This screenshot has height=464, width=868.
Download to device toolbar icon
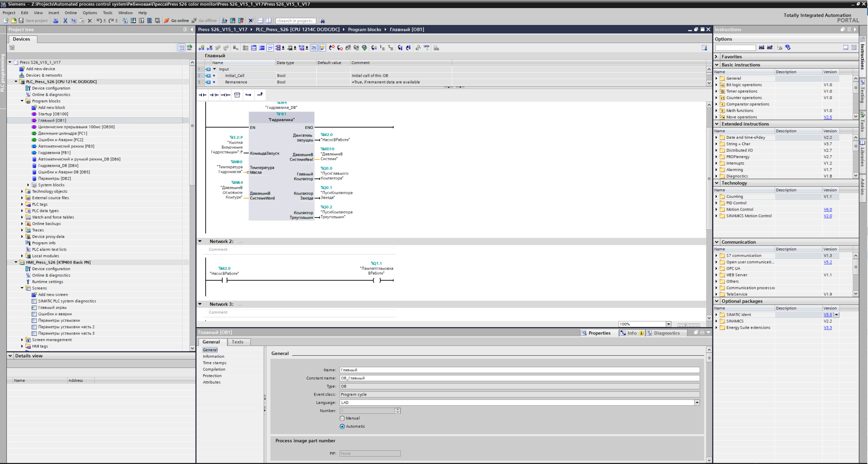[133, 21]
